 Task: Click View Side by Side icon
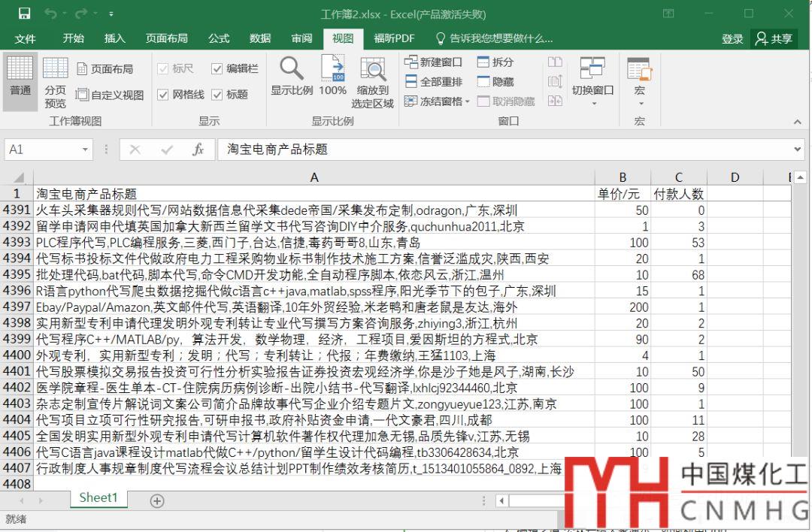(555, 62)
